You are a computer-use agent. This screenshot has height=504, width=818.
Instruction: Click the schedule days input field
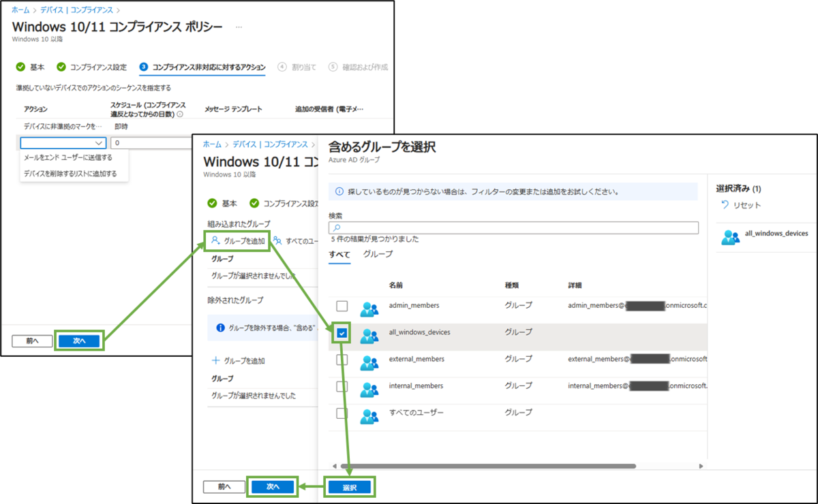tap(150, 142)
